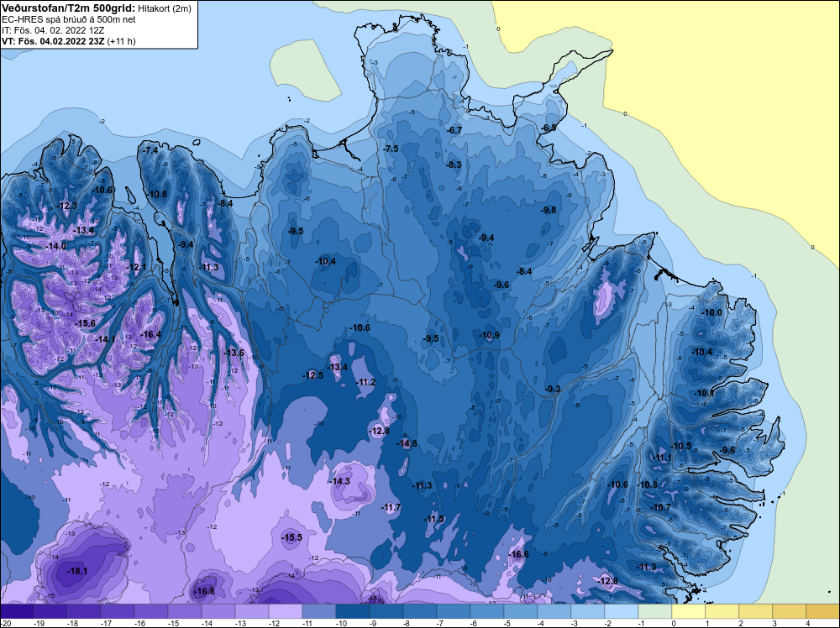Screen dimensions: 840x628
Task: Click the '3' tick label in the legend bar
Action: tap(775, 623)
